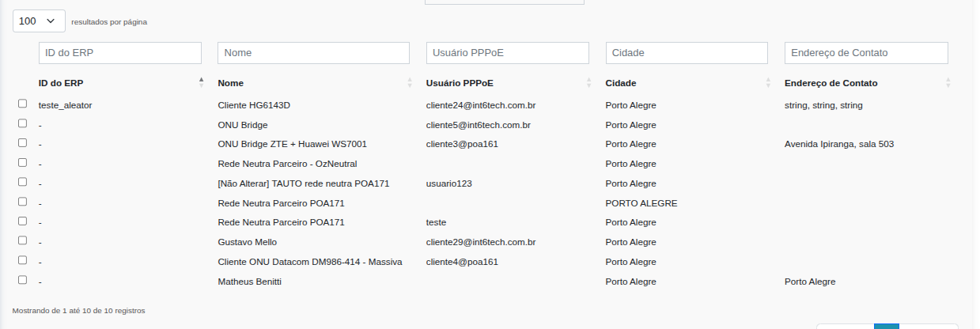Click the Usuário PPPoE column header

(460, 83)
